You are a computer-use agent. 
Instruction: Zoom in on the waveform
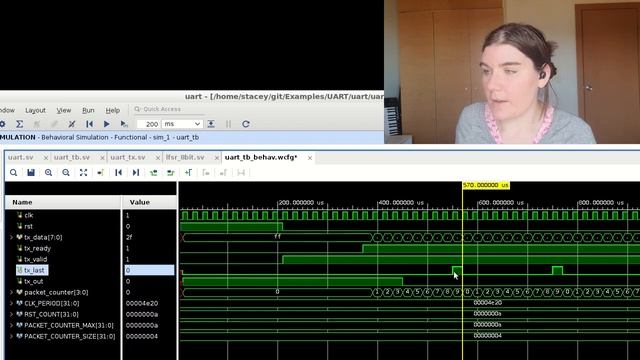tap(48, 173)
